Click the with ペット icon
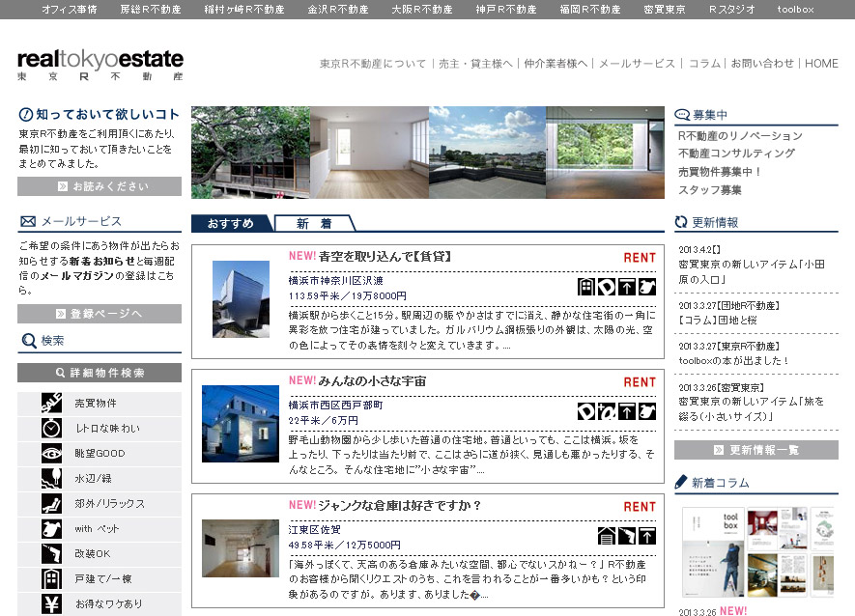The image size is (855, 616). (x=52, y=528)
